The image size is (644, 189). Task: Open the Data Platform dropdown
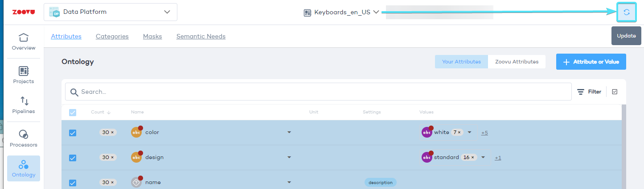(111, 12)
